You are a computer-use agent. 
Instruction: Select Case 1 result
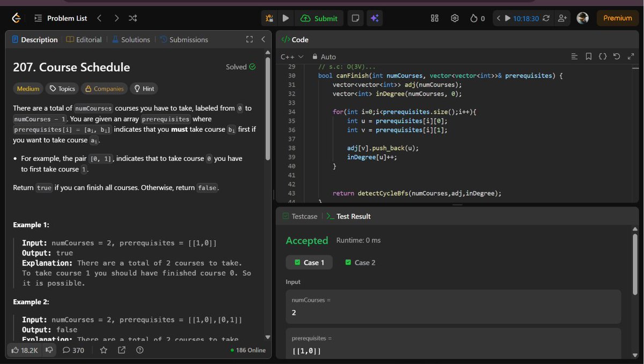309,262
